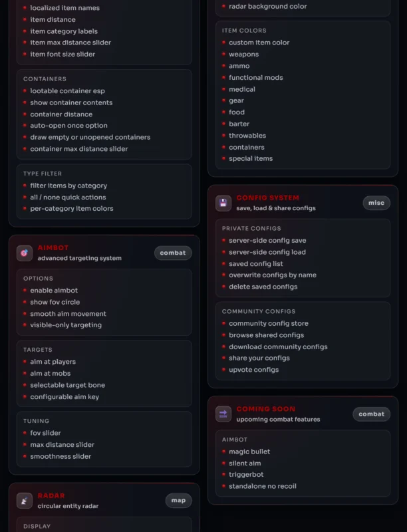Choose 'filter items by category' entry
Image resolution: width=407 pixels, height=532 pixels.
pyautogui.click(x=68, y=186)
